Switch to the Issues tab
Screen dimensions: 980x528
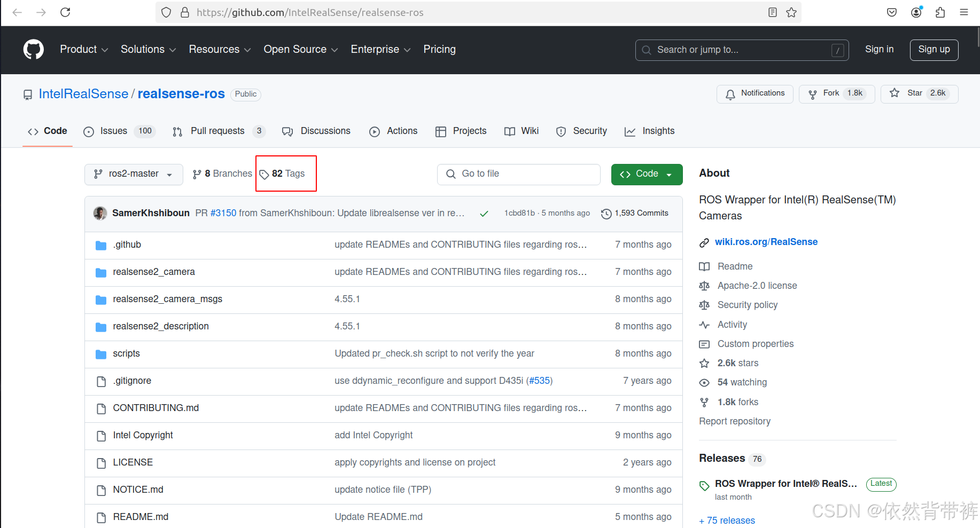tap(119, 131)
